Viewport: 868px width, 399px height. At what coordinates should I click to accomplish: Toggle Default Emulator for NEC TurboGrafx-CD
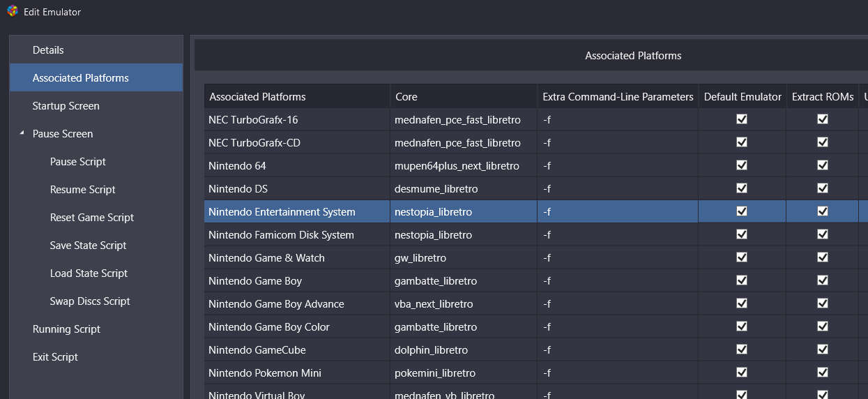pyautogui.click(x=742, y=142)
